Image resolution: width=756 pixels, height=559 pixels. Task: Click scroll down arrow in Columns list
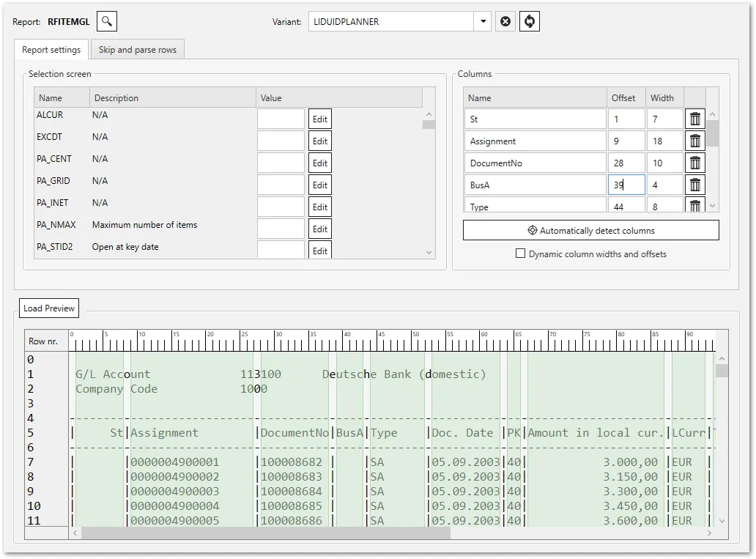pos(712,206)
